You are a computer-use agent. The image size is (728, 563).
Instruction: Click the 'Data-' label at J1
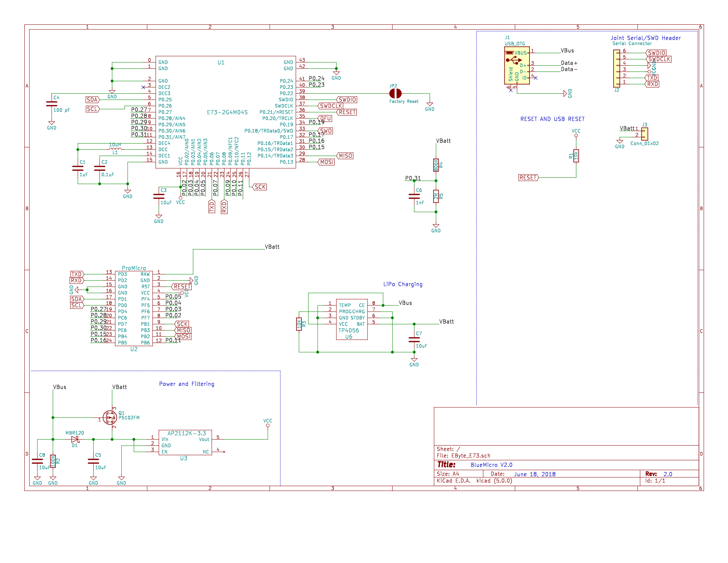[x=569, y=69]
